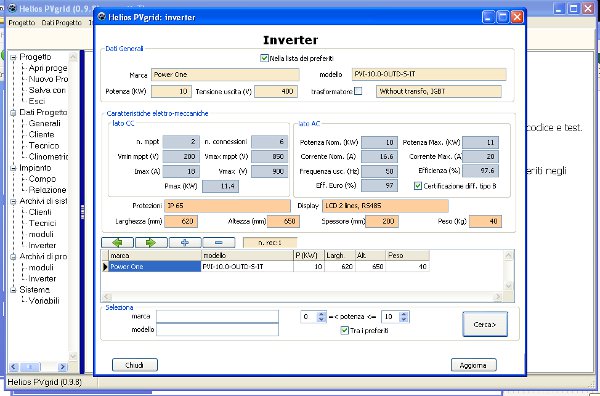Click the 'marca' column header in table

(x=155, y=255)
